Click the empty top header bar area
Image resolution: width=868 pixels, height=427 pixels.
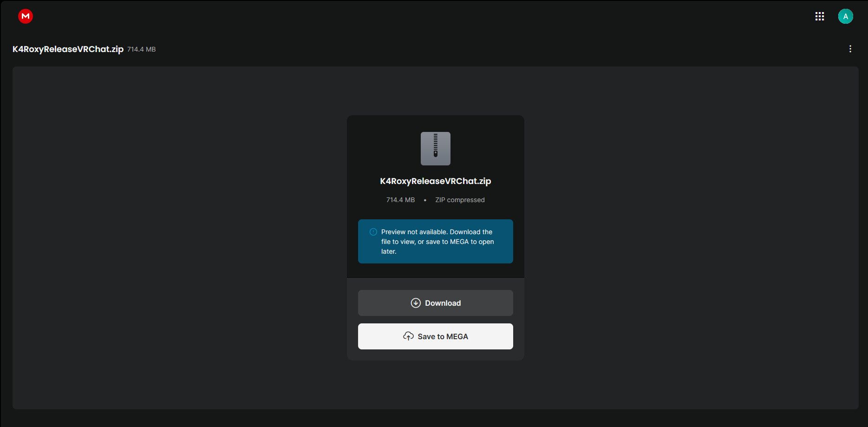coord(418,16)
